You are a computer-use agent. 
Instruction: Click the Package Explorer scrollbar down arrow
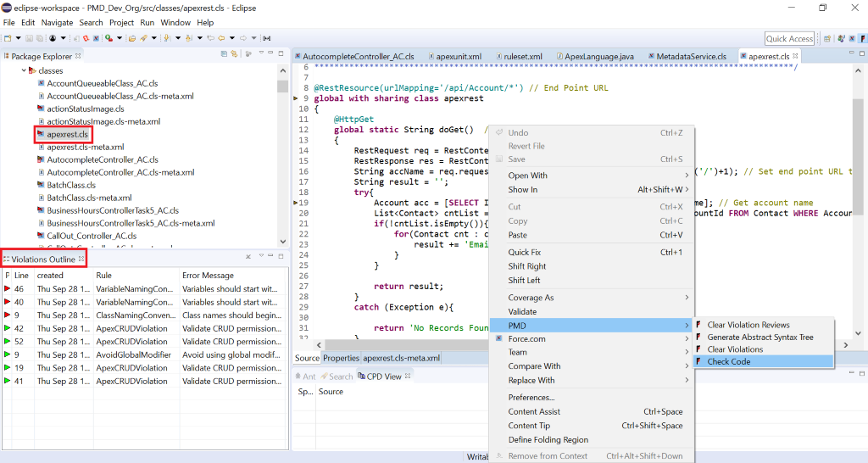pos(283,242)
